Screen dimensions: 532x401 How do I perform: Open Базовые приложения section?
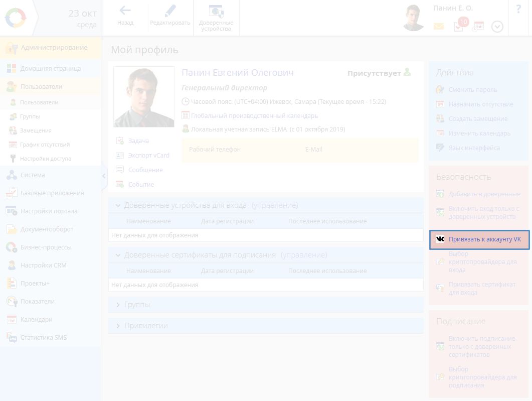click(x=51, y=193)
